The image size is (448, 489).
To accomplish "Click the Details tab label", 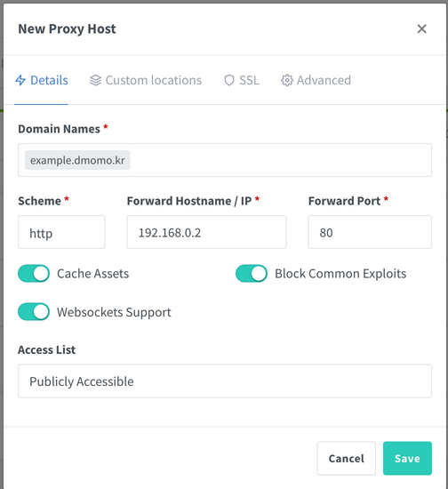I will [49, 80].
